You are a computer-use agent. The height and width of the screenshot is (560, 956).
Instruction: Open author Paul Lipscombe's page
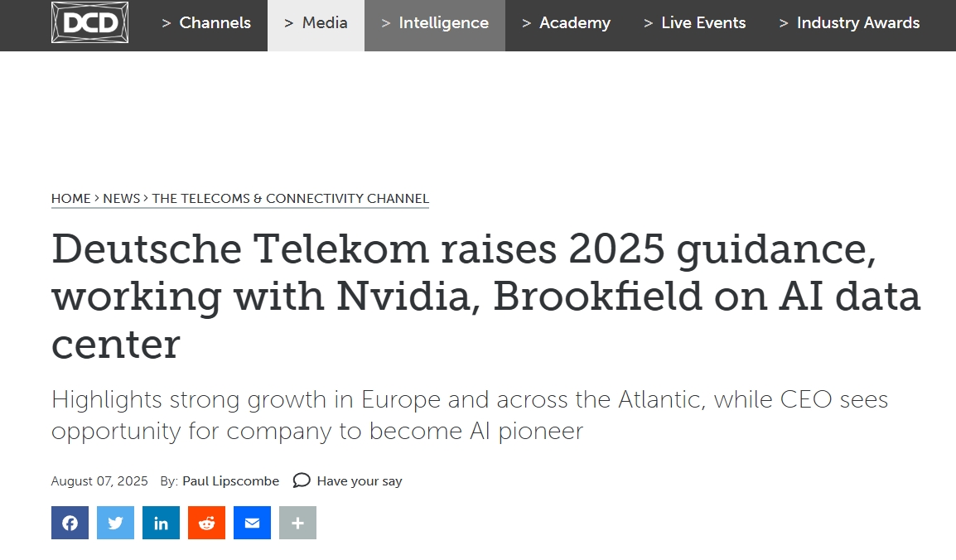(230, 480)
